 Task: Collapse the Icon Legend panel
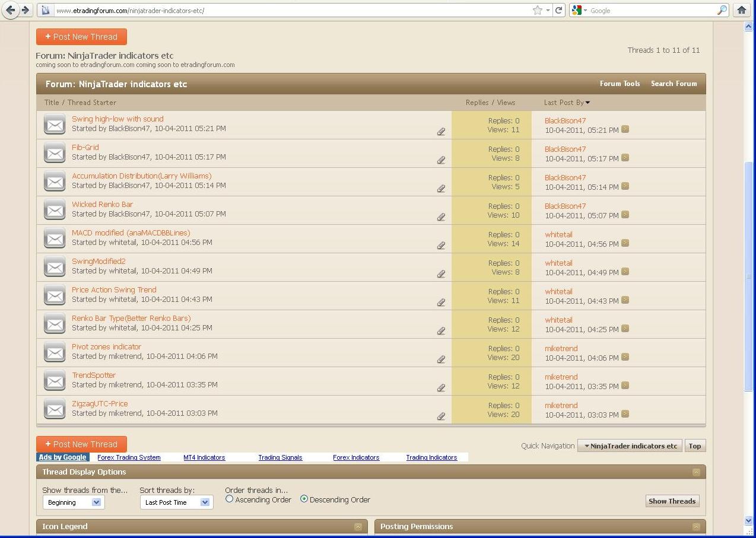(x=358, y=527)
